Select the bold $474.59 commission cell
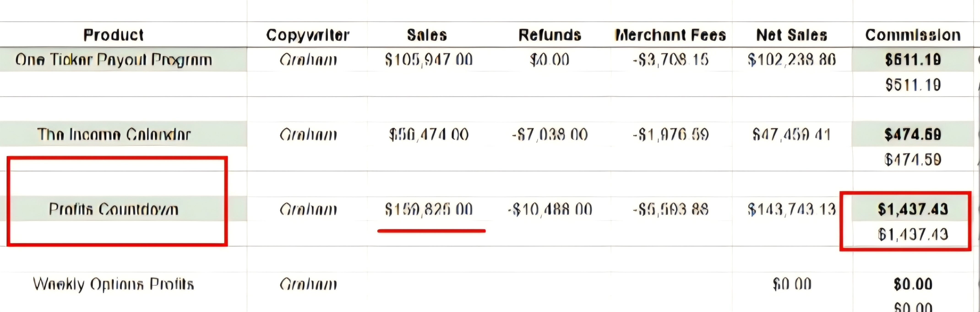This screenshot has width=980, height=312. click(x=913, y=134)
